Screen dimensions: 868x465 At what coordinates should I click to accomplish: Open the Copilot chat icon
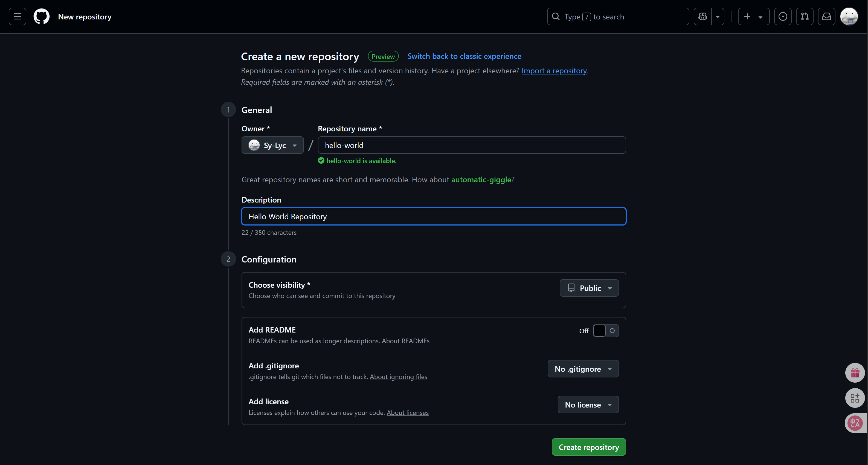pyautogui.click(x=703, y=16)
